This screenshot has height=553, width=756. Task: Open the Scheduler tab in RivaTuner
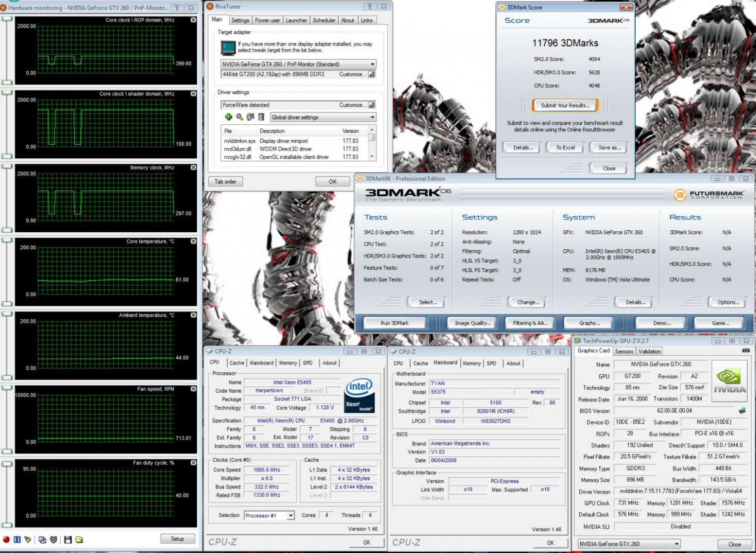[x=324, y=20]
